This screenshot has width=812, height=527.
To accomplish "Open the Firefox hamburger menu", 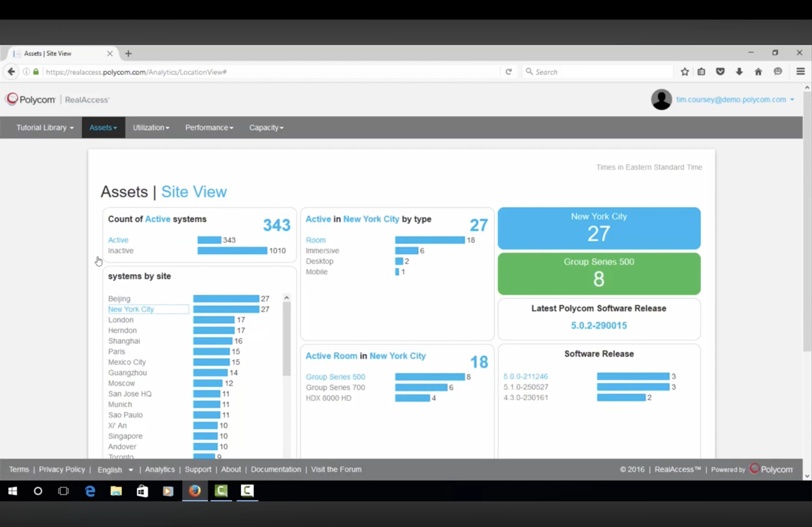I will pyautogui.click(x=800, y=72).
